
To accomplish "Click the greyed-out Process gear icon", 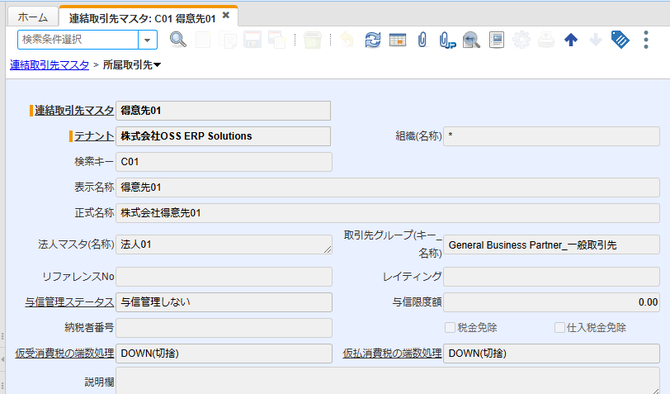I will click(x=521, y=40).
